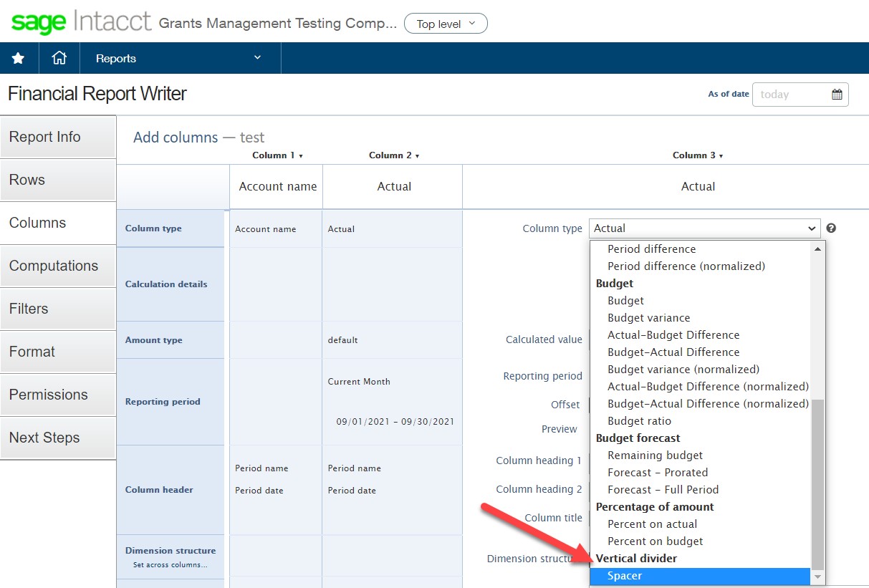Go to the Filters tab
The width and height of the screenshot is (869, 588).
[x=57, y=309]
